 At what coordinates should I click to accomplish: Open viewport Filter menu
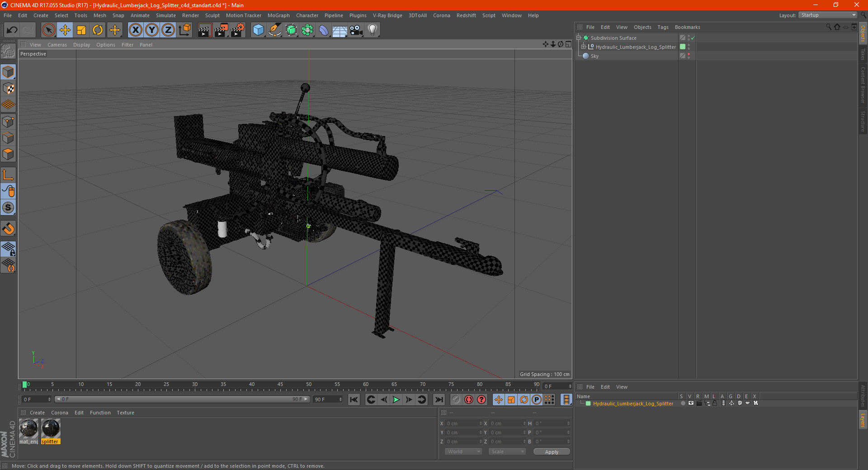127,45
